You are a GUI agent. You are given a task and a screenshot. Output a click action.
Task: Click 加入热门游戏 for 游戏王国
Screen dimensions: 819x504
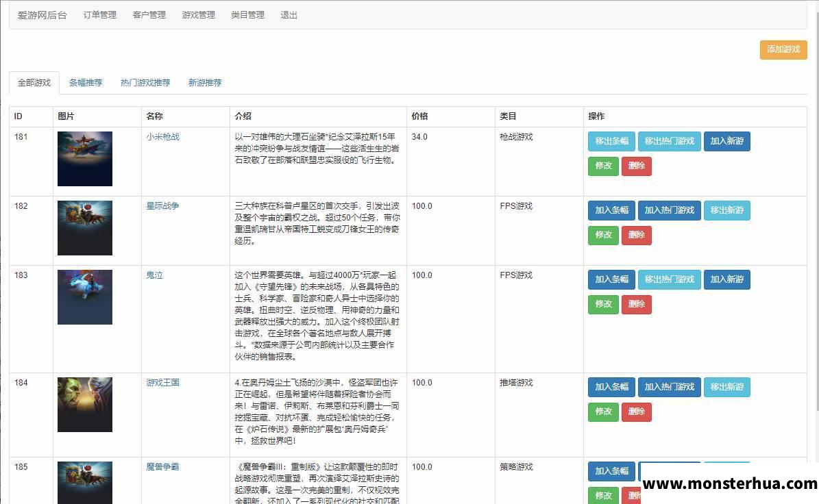point(669,387)
